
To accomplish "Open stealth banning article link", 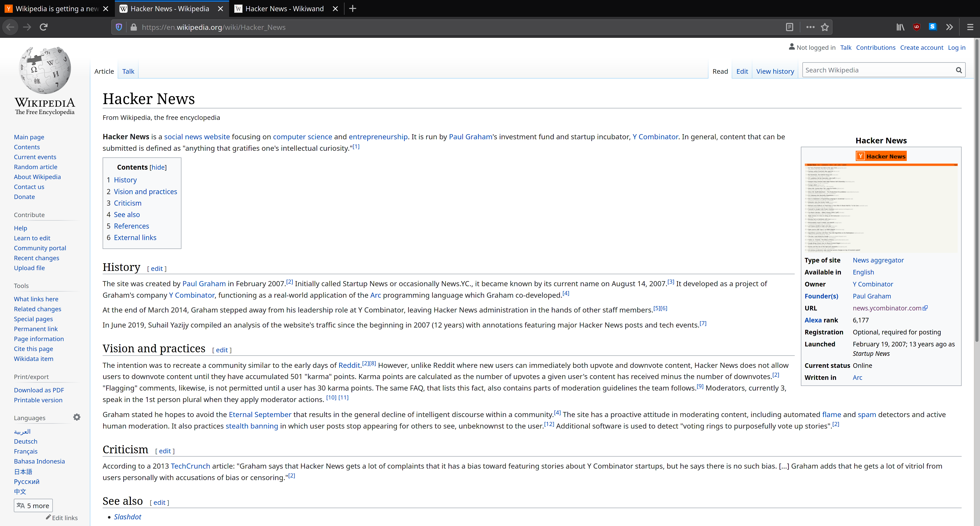I will tap(251, 426).
